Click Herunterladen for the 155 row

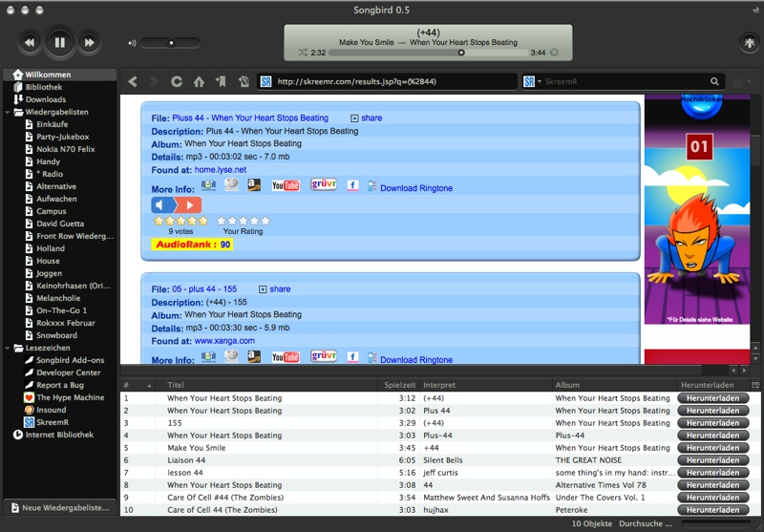pos(712,423)
